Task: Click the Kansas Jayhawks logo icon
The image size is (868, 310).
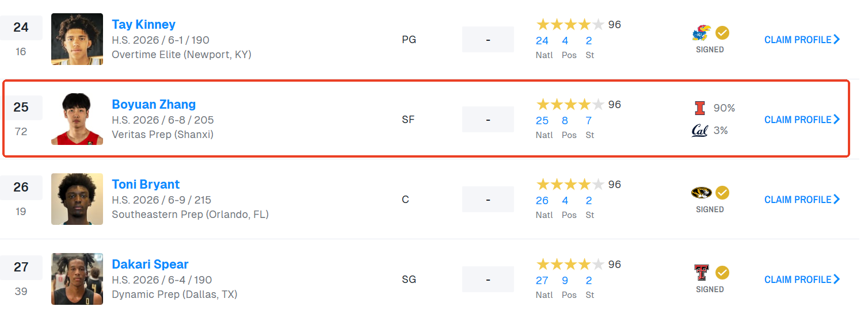Action: tap(701, 33)
